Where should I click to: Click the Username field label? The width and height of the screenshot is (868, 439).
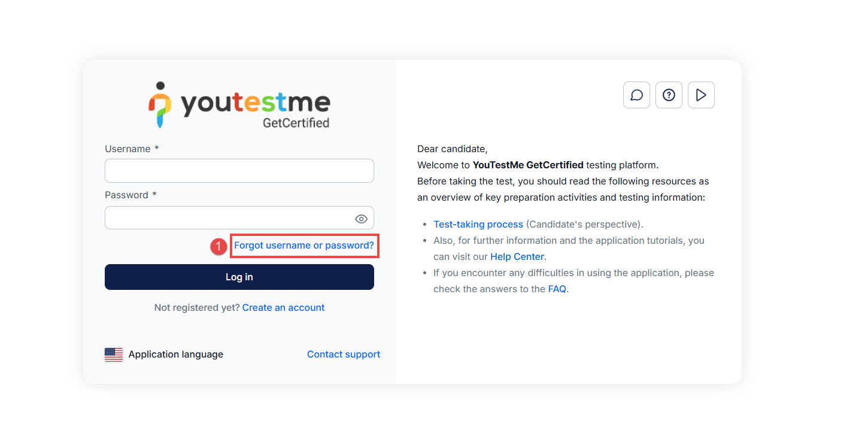point(128,149)
